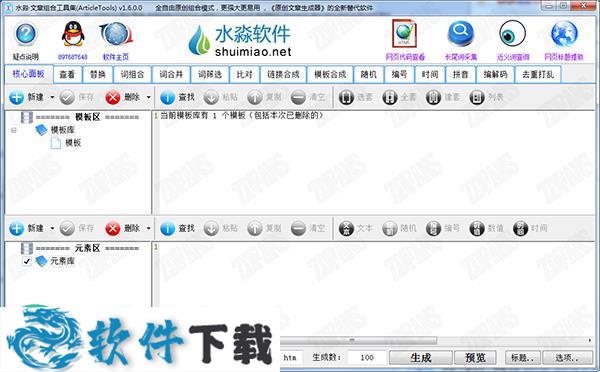Toggle the 元素库 checkbox
This screenshot has width=600, height=372.
(26, 261)
